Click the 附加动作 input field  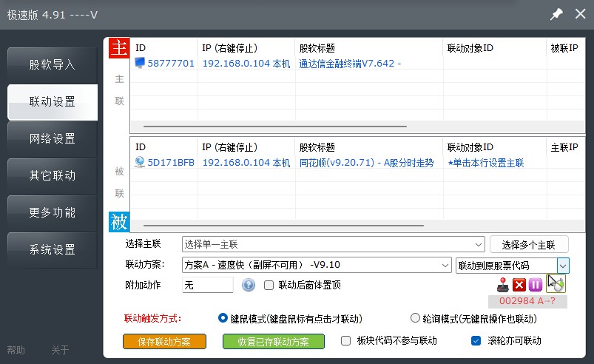pyautogui.click(x=207, y=285)
